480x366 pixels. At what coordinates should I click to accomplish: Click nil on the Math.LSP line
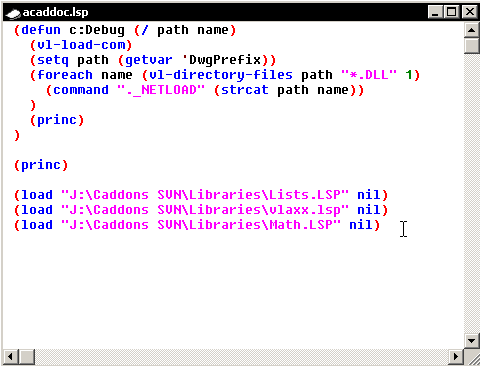click(360, 225)
